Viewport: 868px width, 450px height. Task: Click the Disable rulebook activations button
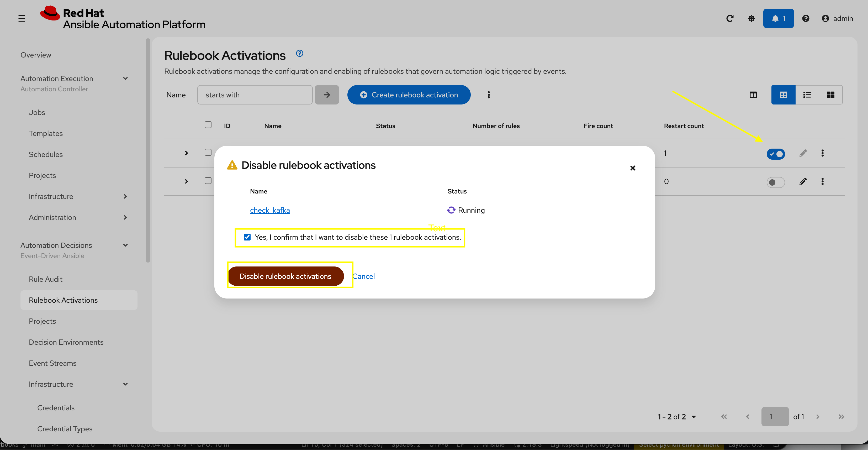[285, 276]
